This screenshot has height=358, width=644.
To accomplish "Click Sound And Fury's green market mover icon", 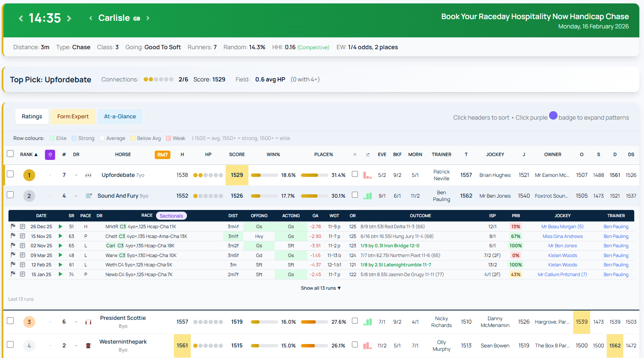I will tap(367, 196).
